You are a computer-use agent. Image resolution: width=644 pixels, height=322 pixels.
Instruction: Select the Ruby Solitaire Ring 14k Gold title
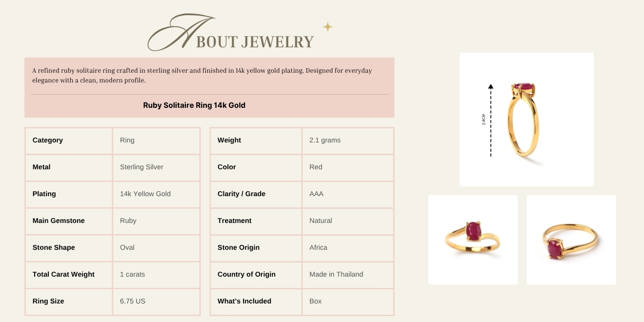point(194,105)
